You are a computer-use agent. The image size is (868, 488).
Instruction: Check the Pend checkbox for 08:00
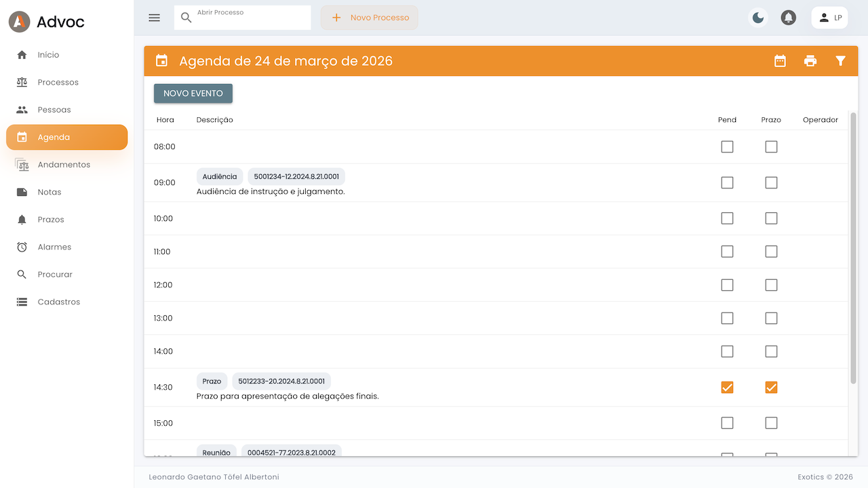pyautogui.click(x=727, y=146)
